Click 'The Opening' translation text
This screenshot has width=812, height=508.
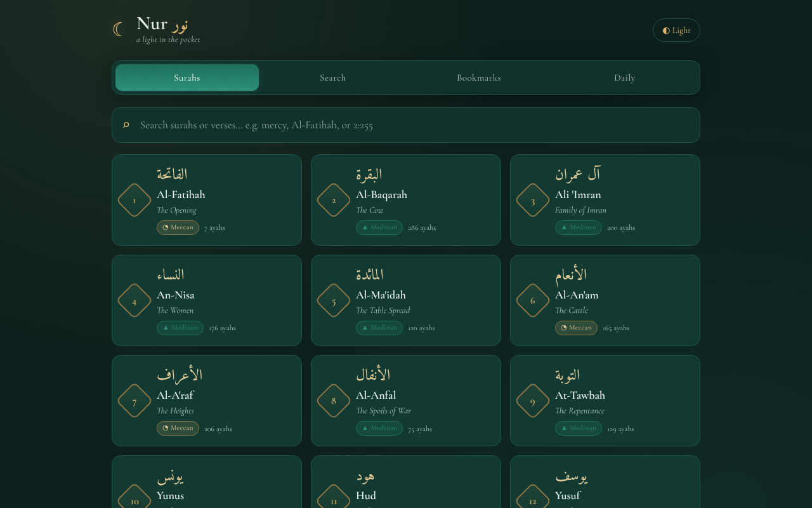[176, 210]
